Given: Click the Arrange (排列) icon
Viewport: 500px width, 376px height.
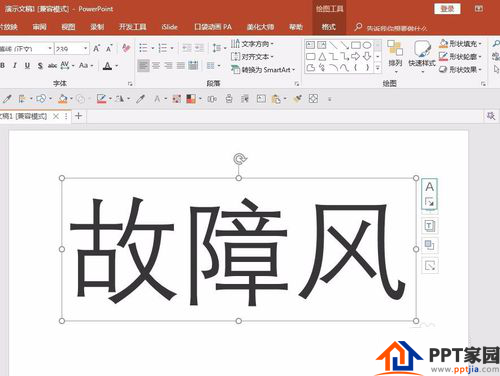Looking at the screenshot, I should (x=395, y=53).
